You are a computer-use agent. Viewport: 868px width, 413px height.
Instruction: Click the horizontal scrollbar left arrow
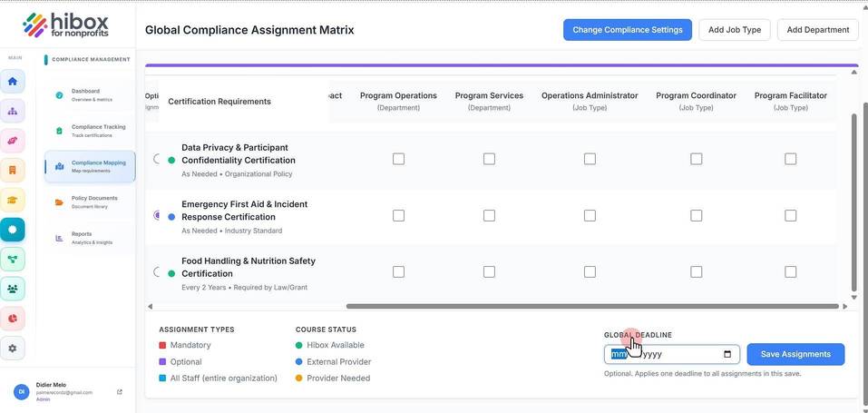150,306
